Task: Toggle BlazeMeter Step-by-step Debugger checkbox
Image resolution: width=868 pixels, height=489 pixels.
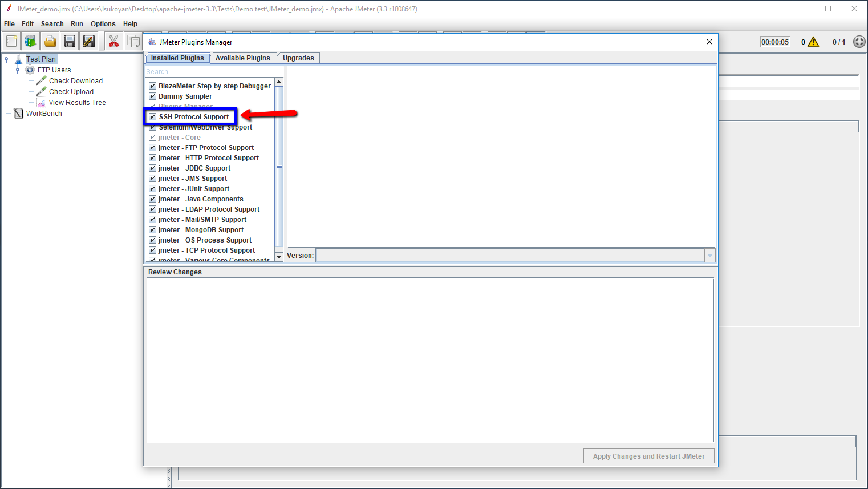Action: pos(153,86)
